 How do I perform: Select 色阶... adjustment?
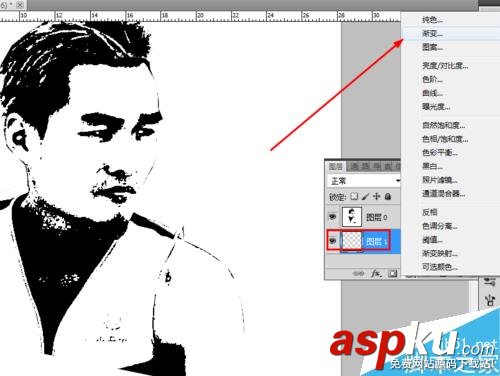[433, 79]
